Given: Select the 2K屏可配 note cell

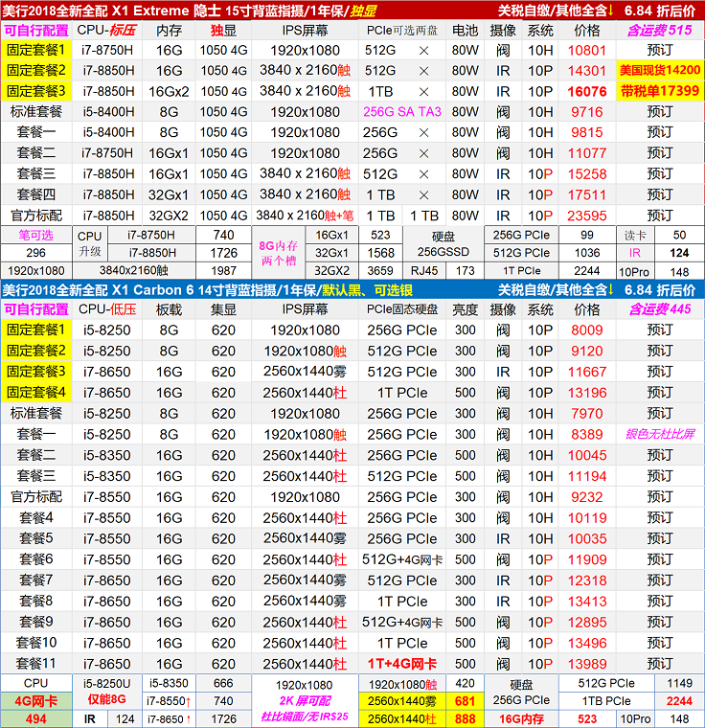Looking at the screenshot, I should tap(304, 700).
